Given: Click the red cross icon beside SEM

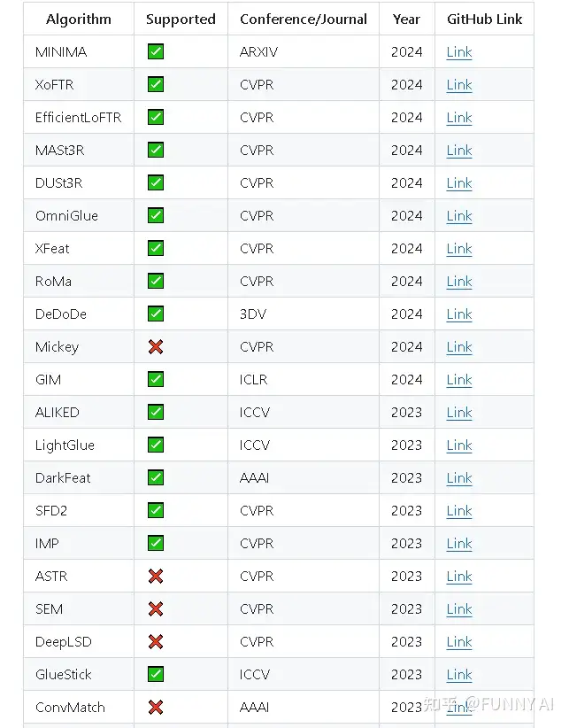Looking at the screenshot, I should pyautogui.click(x=156, y=609).
